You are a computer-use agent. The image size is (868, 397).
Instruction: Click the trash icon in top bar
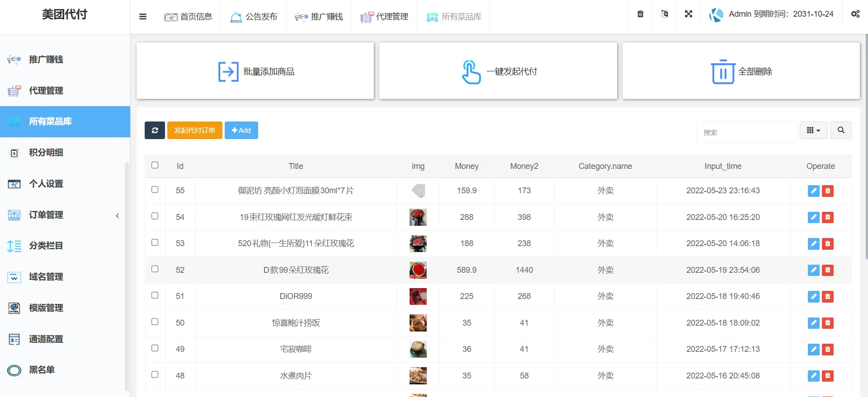640,14
